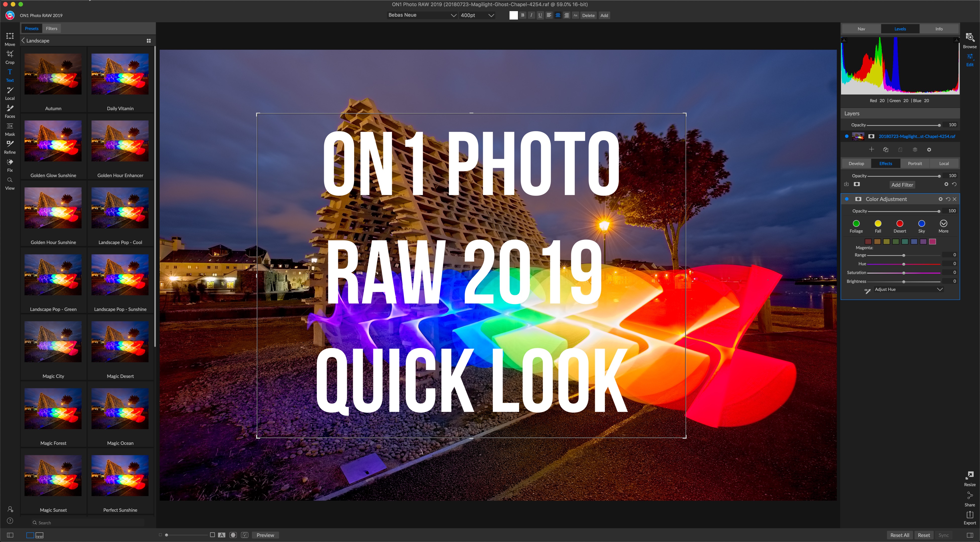Viewport: 980px width, 542px height.
Task: Click the Add text button
Action: click(x=604, y=15)
